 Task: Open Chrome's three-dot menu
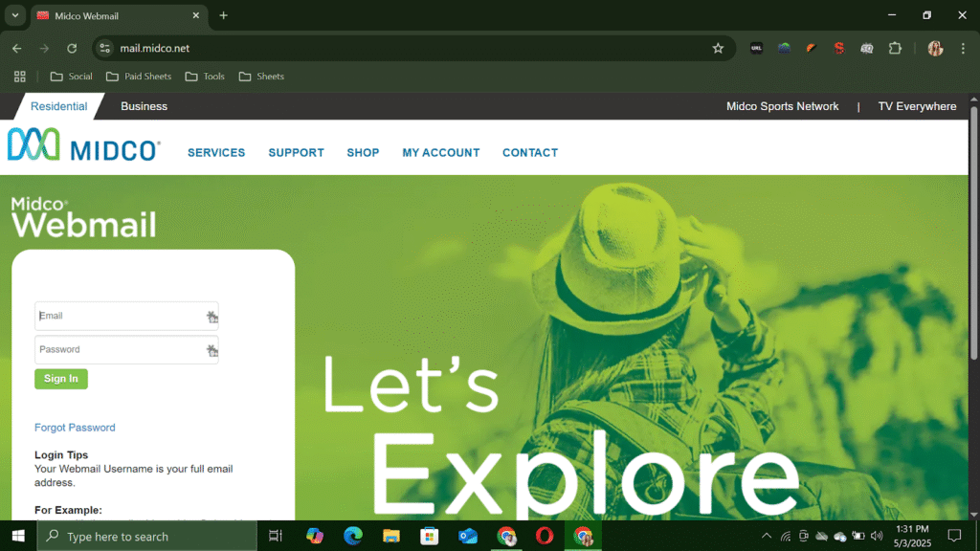pyautogui.click(x=963, y=48)
